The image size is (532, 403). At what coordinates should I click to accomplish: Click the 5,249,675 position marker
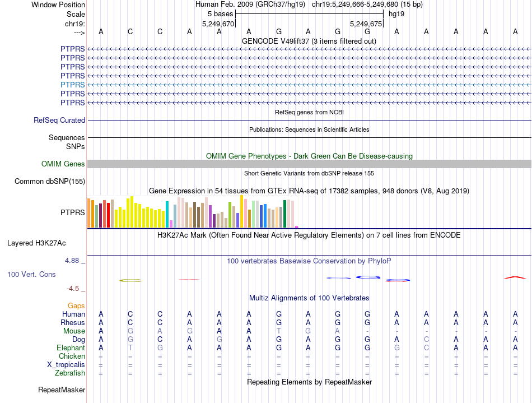pos(366,24)
